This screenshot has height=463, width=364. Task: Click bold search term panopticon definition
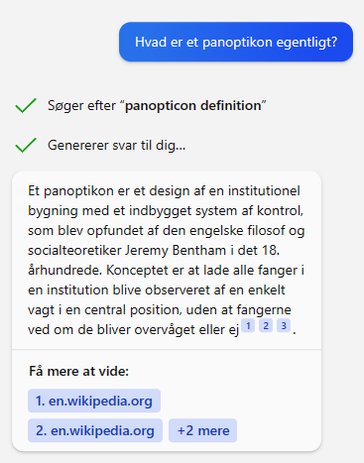pyautogui.click(x=193, y=106)
